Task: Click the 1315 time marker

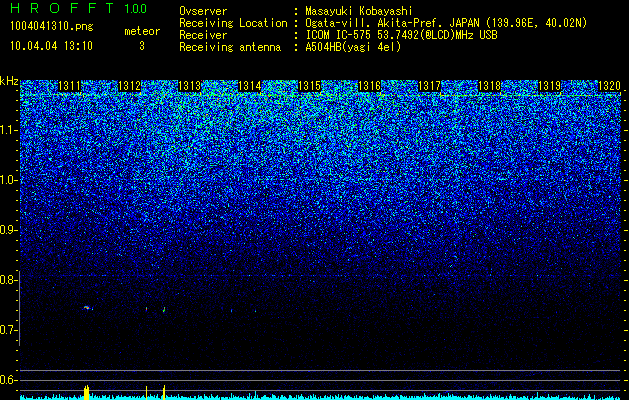Action: pos(309,86)
